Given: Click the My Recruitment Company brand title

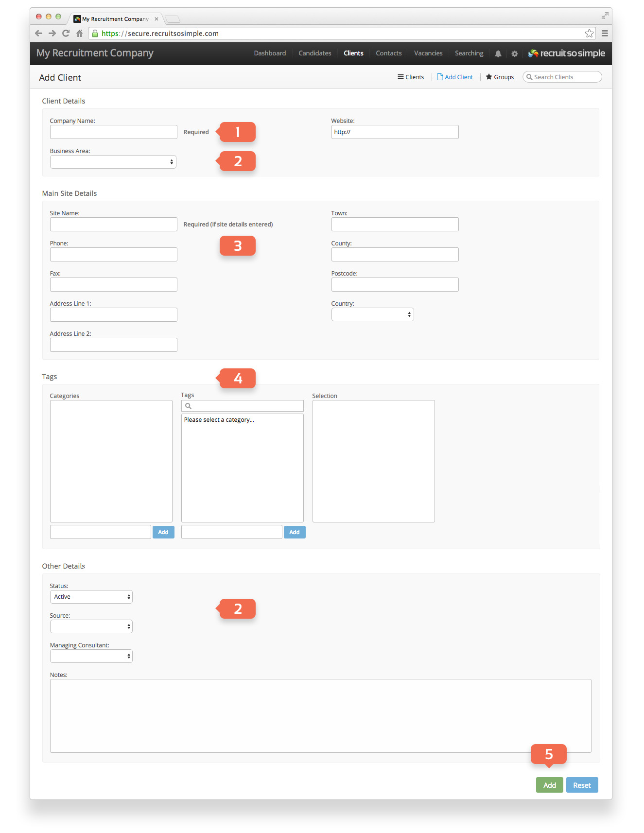Looking at the screenshot, I should pyautogui.click(x=95, y=53).
